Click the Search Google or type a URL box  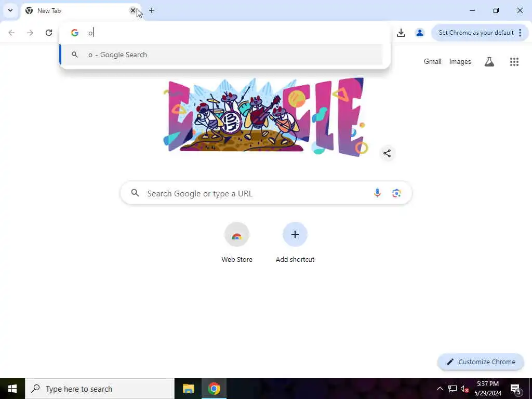pyautogui.click(x=266, y=193)
